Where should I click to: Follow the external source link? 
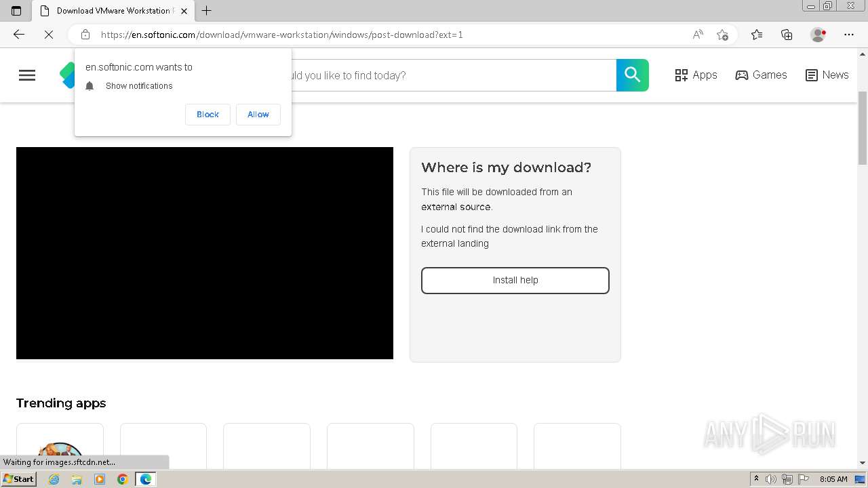[456, 207]
